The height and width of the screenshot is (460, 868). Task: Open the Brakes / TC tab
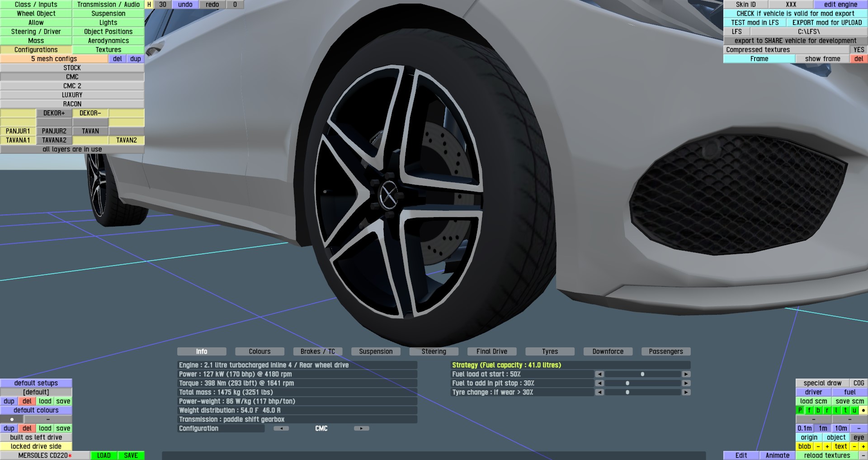pyautogui.click(x=318, y=351)
